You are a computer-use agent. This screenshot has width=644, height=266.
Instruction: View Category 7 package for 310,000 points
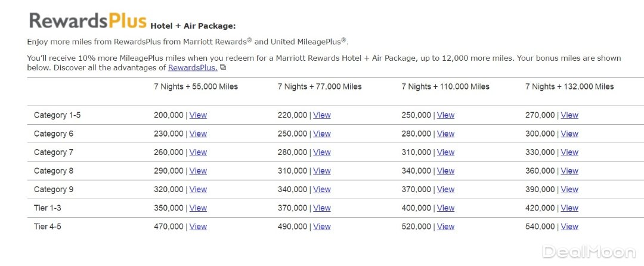(x=445, y=152)
